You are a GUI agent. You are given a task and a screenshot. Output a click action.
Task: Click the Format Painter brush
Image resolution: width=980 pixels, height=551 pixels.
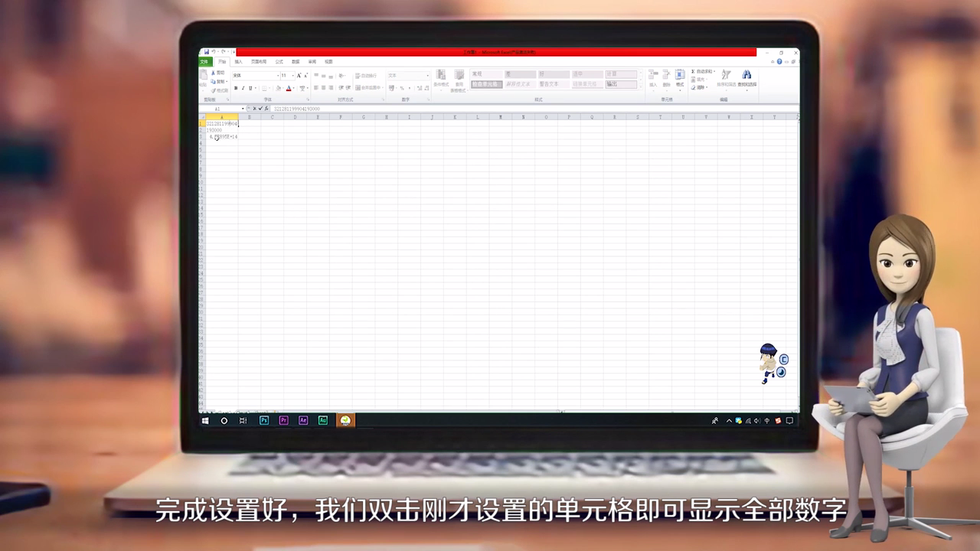[219, 90]
